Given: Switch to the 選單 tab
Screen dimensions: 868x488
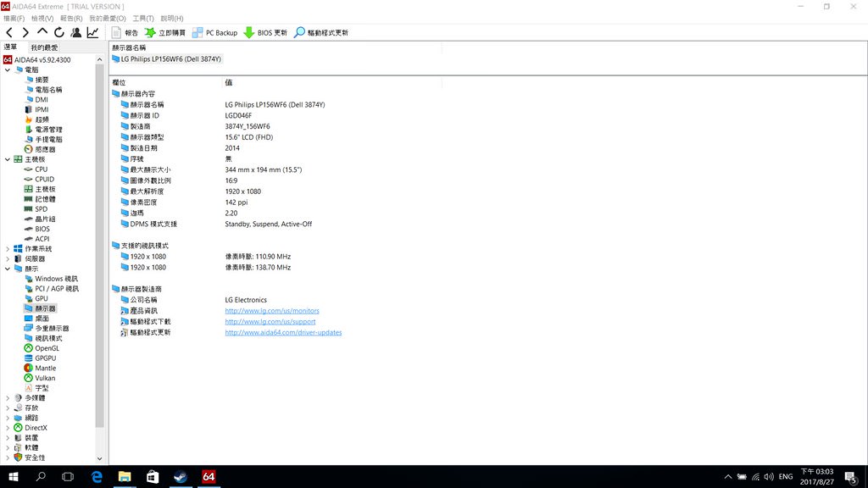Looking at the screenshot, I should pyautogui.click(x=11, y=47).
